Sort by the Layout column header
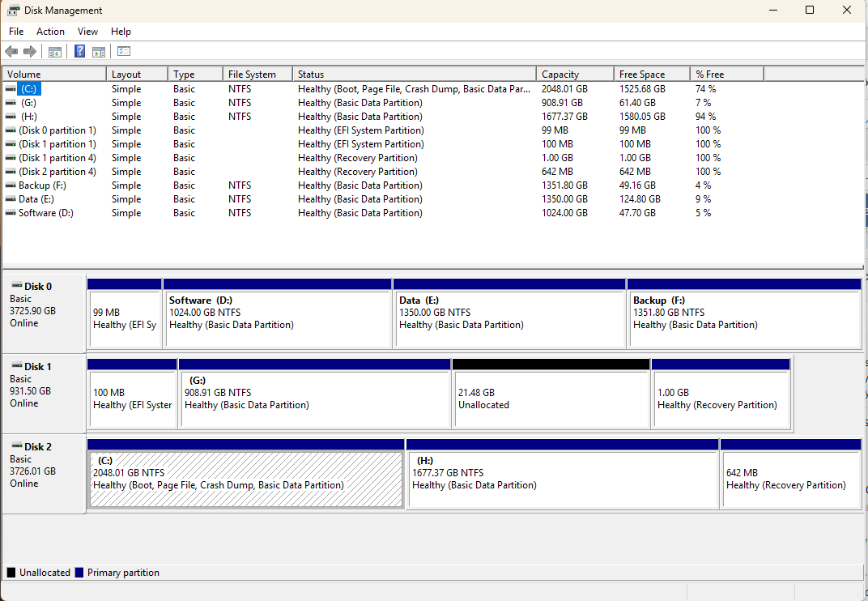868x601 pixels. [x=137, y=75]
